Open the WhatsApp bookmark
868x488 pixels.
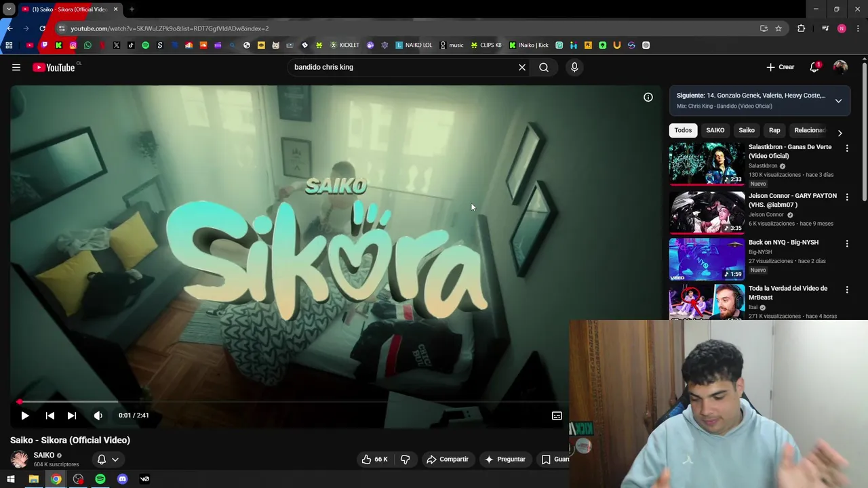pos(87,45)
